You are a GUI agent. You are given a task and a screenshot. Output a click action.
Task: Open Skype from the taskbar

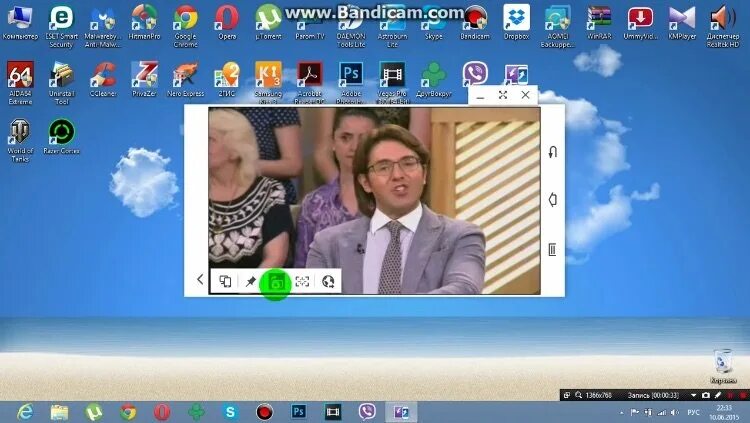[x=231, y=412]
